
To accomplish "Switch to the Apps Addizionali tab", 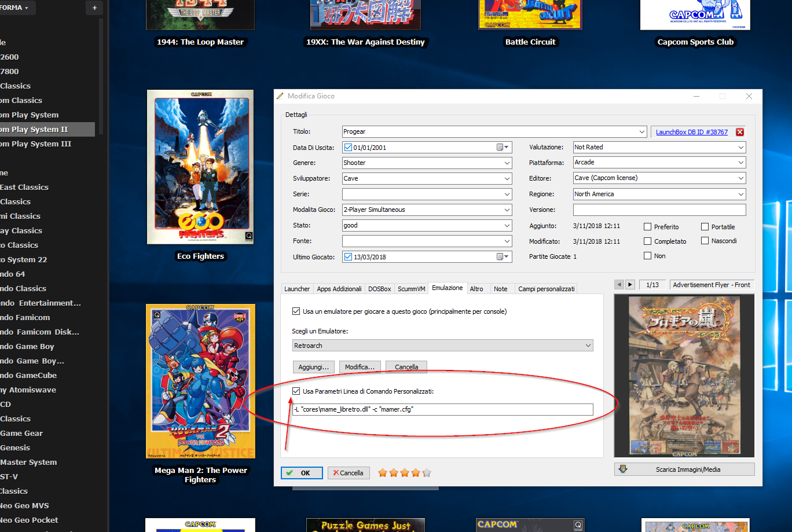I will 339,289.
